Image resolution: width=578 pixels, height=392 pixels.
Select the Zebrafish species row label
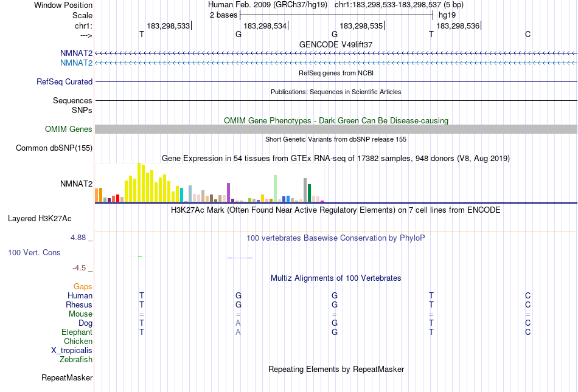[x=76, y=359]
